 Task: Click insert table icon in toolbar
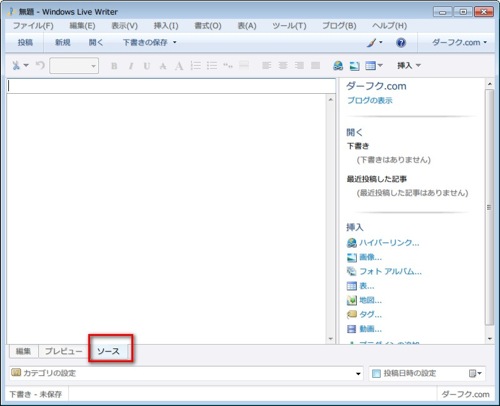pos(370,66)
